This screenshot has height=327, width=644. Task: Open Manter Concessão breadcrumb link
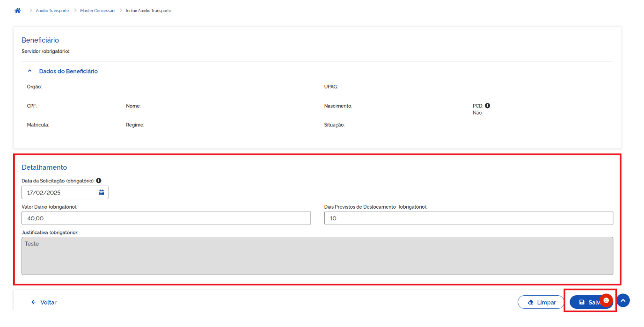point(97,11)
